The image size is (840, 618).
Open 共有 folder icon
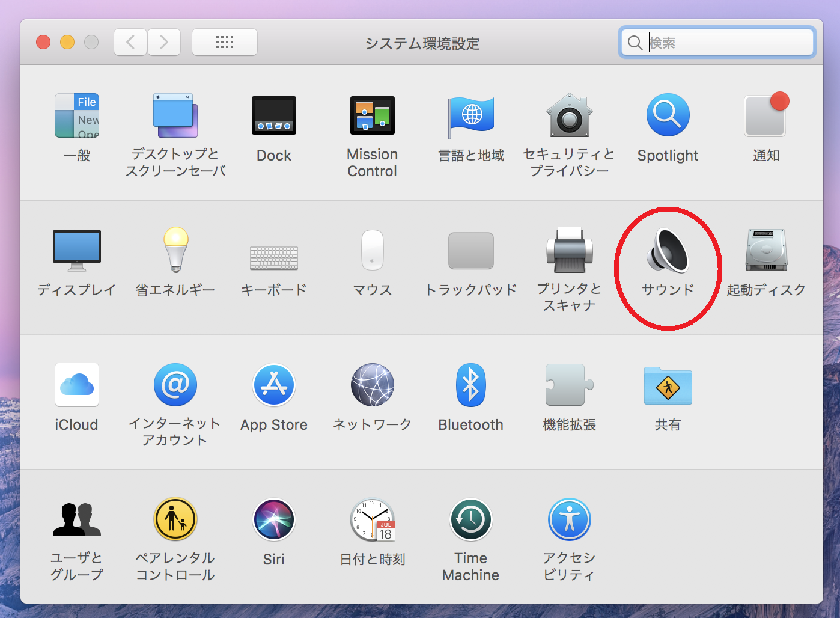click(668, 386)
